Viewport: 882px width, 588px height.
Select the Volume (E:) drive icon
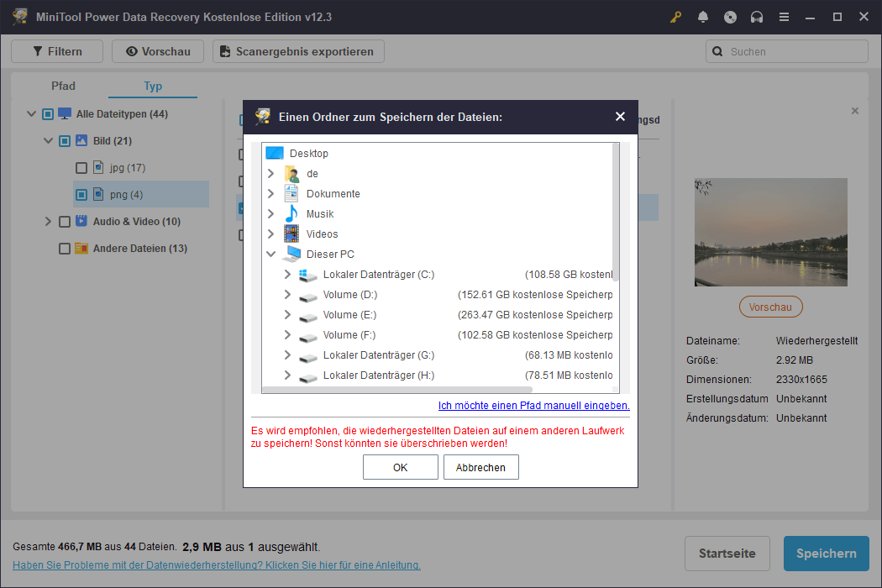pos(308,316)
